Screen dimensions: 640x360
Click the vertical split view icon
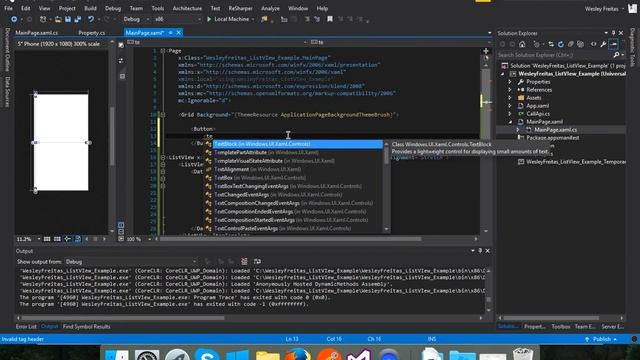121,225
